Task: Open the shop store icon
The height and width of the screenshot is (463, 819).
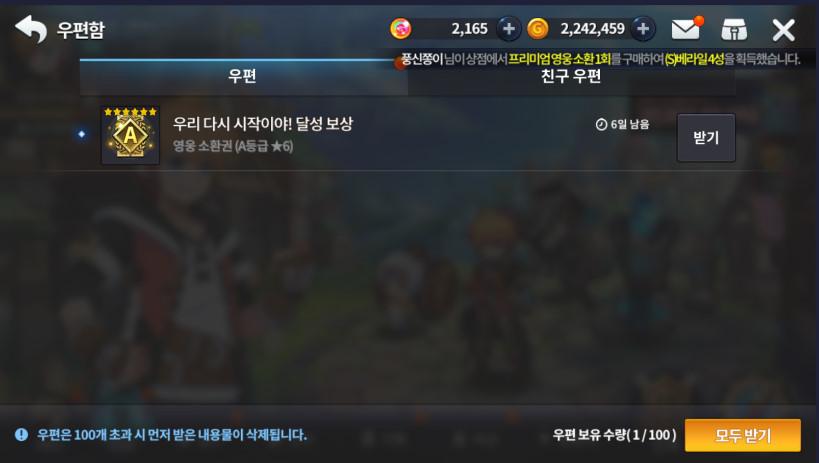Action: point(734,30)
